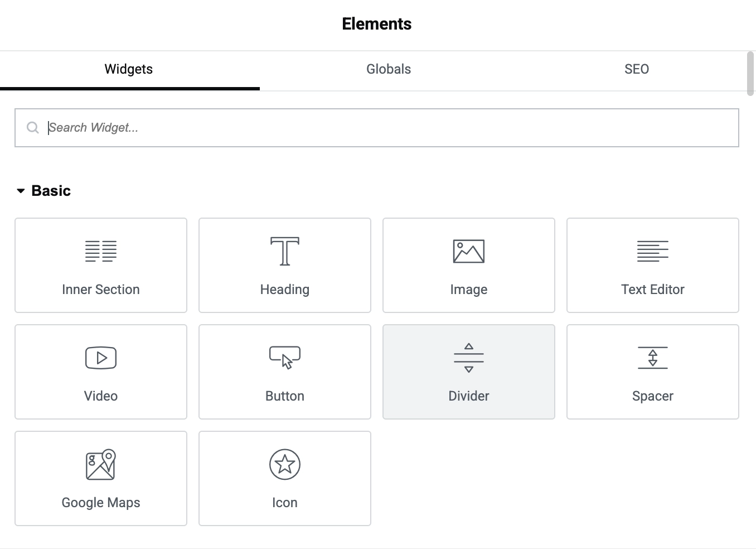Click the search magnifier icon

[x=32, y=127]
